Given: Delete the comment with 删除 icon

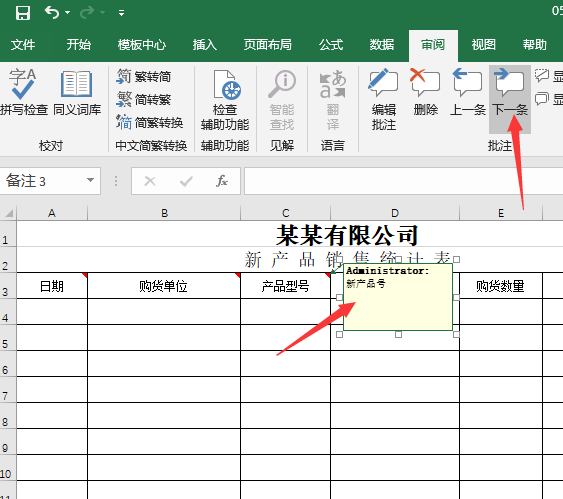Looking at the screenshot, I should (425, 92).
